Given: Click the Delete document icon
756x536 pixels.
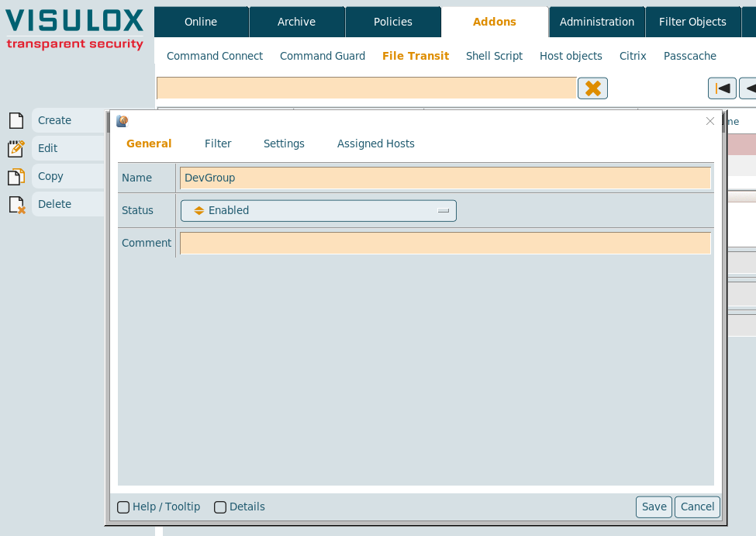Looking at the screenshot, I should (x=16, y=205).
